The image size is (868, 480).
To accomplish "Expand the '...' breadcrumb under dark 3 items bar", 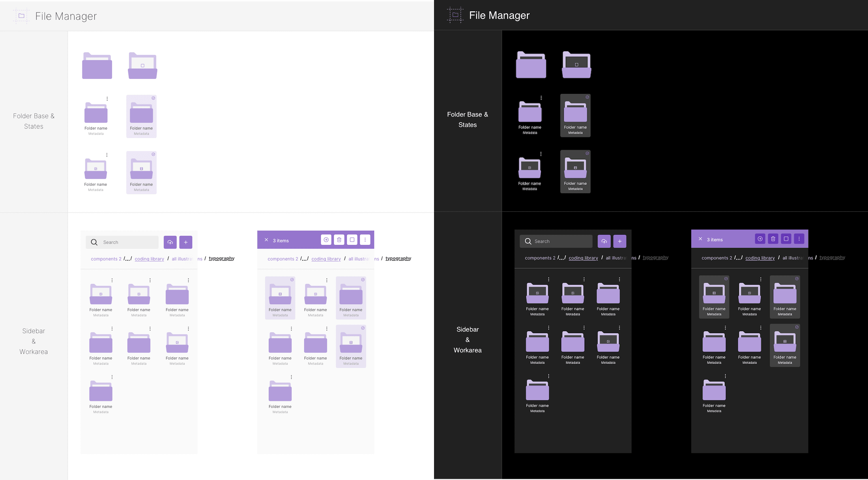I will [x=738, y=258].
